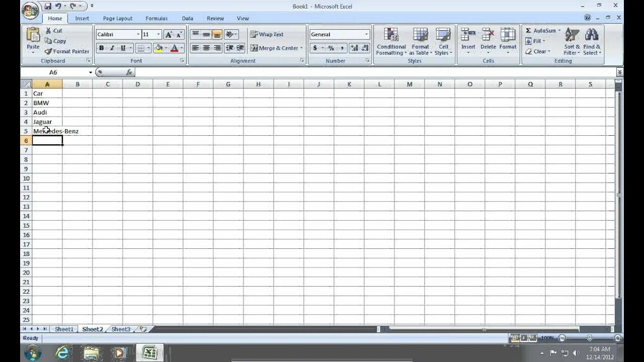Activate the Format Painter

(67, 51)
